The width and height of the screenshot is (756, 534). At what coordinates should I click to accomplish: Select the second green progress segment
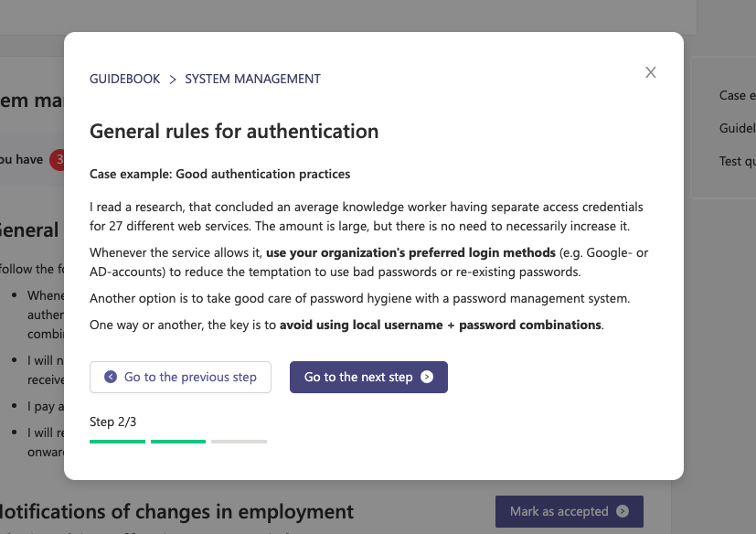pos(178,442)
